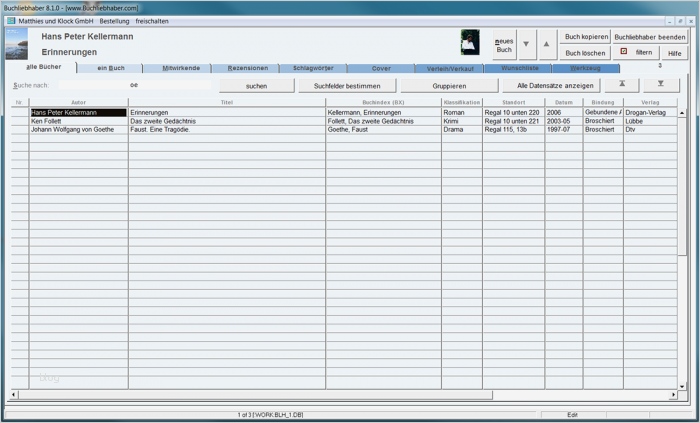The image size is (700, 423).
Task: Click the Bindung column header
Action: 603,102
